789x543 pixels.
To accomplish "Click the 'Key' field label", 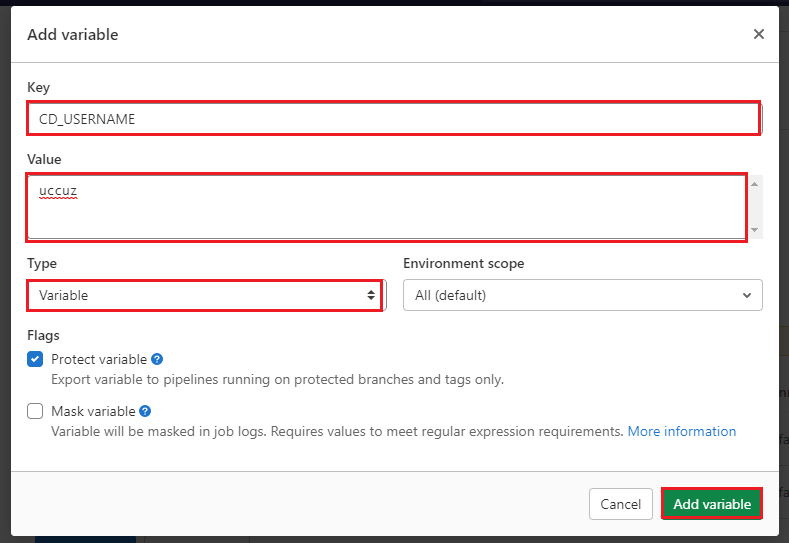I will pos(38,88).
